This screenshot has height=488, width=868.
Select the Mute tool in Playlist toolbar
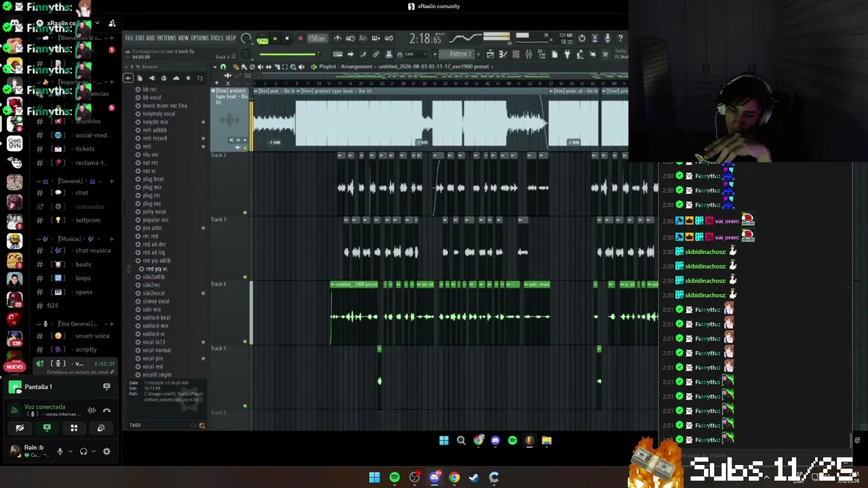[260, 66]
